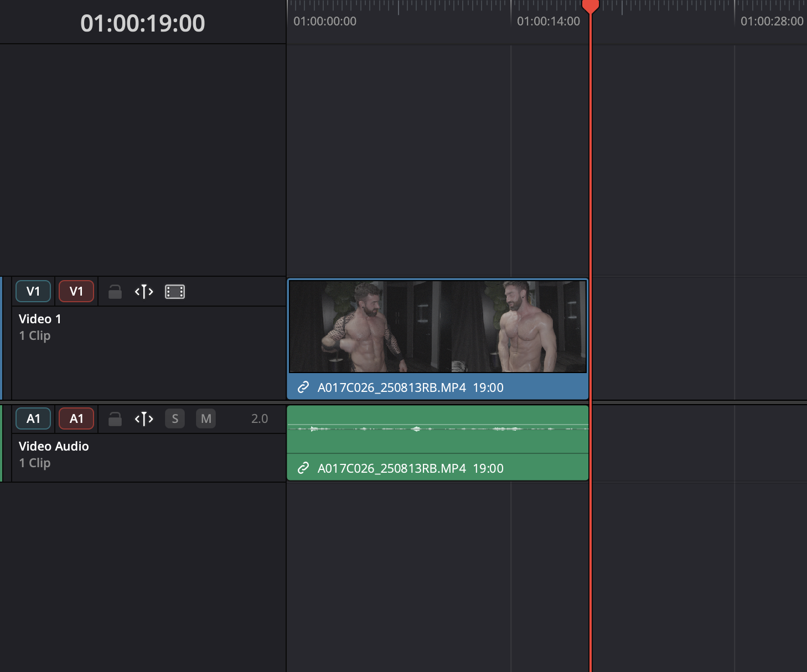Click the blue A1 source button
The width and height of the screenshot is (807, 672).
[x=33, y=419]
